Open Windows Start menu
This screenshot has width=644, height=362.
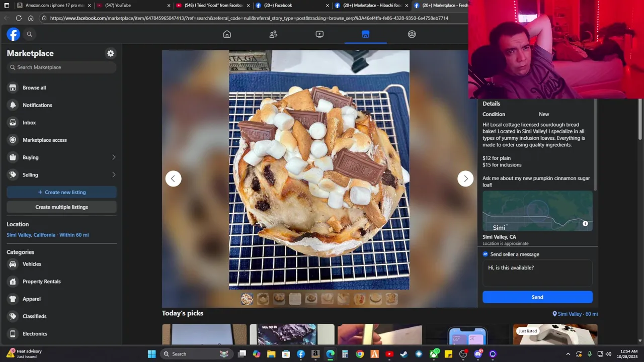(x=151, y=354)
